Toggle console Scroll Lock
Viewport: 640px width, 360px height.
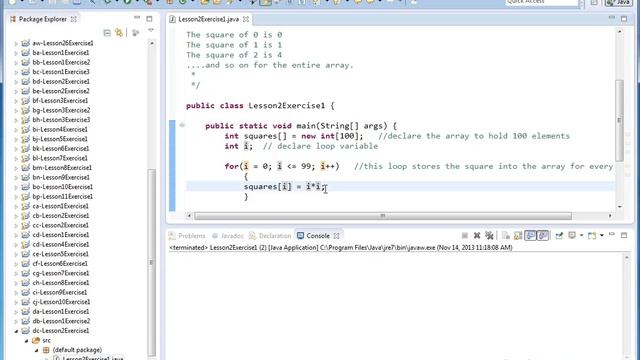(518, 236)
